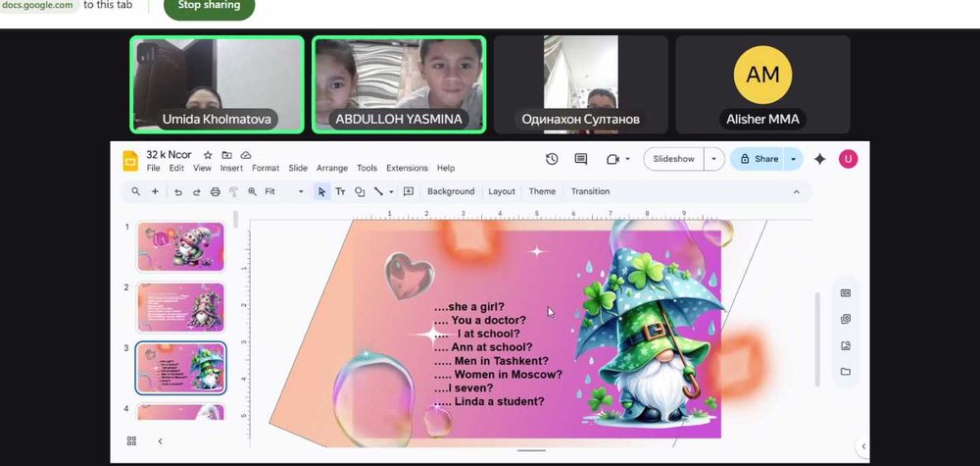Open the Extensions menu
Image resolution: width=980 pixels, height=466 pixels.
407,169
